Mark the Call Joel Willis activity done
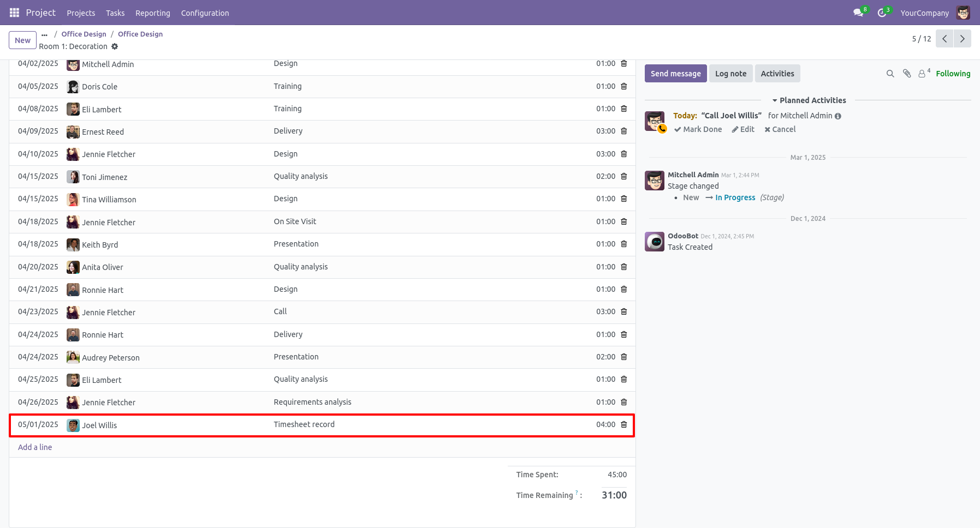 698,129
